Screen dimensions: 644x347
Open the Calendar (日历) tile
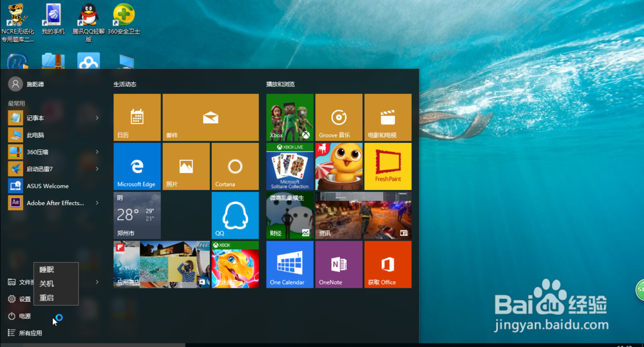pos(137,117)
